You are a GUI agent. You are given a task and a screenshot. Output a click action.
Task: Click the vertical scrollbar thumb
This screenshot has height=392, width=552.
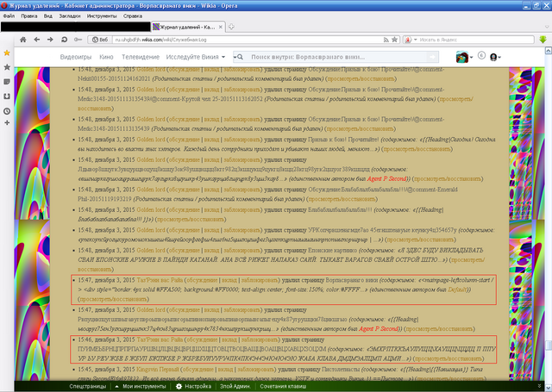tap(549, 346)
